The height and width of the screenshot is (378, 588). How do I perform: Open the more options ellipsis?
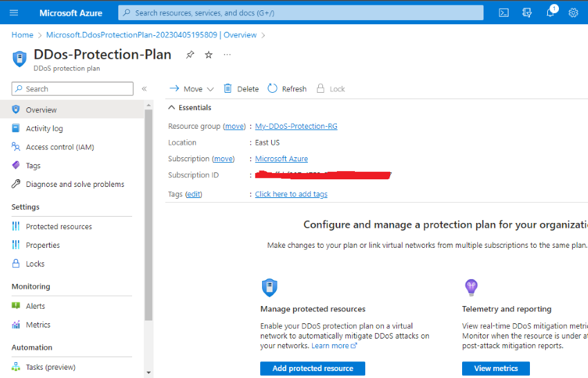point(228,55)
